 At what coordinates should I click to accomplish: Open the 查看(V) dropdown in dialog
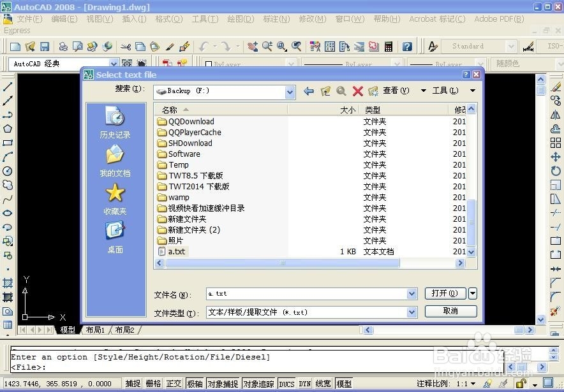(424, 91)
